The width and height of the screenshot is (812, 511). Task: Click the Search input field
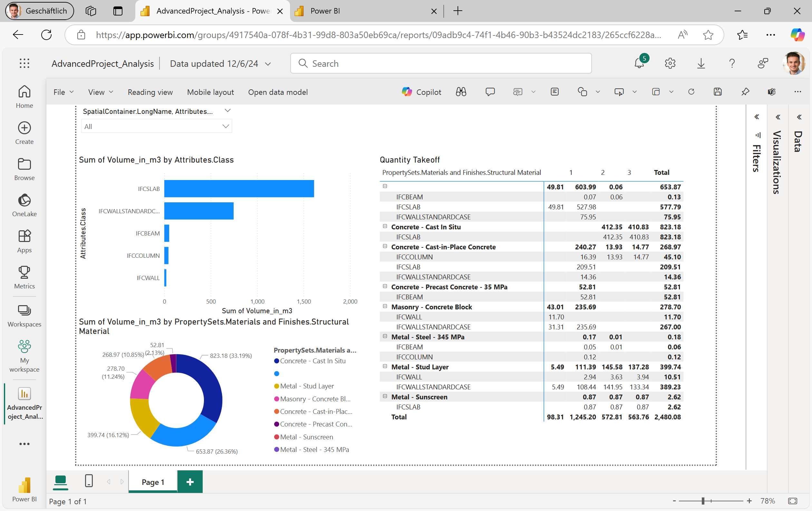point(441,64)
